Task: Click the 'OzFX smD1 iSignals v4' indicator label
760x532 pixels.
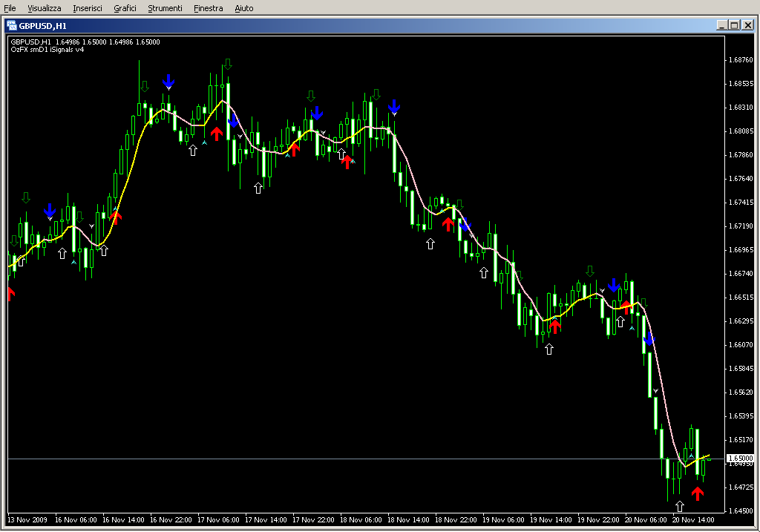Action: [47, 50]
